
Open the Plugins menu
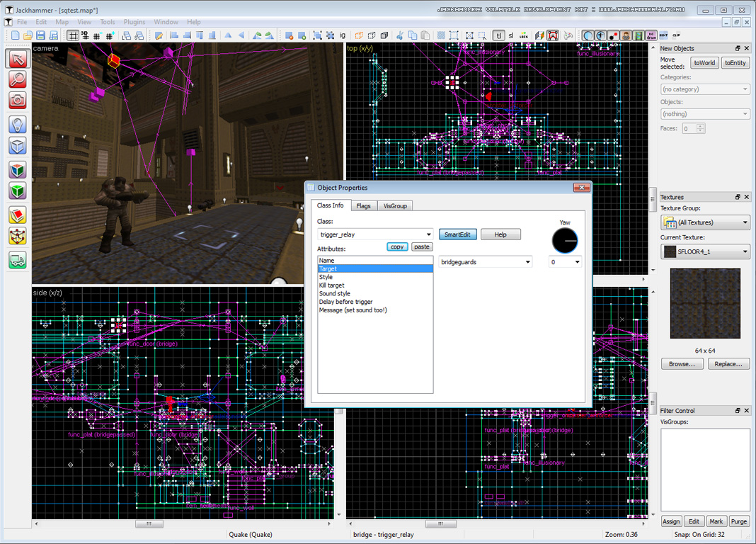[x=134, y=22]
